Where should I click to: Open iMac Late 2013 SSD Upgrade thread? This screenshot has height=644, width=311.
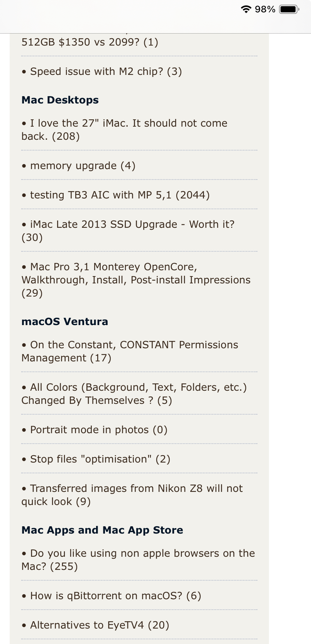(128, 231)
